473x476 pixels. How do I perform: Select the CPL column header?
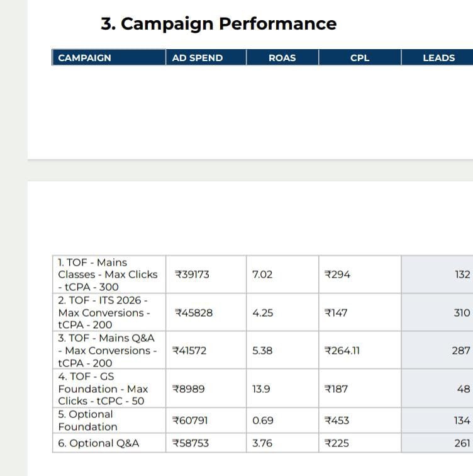(x=359, y=58)
